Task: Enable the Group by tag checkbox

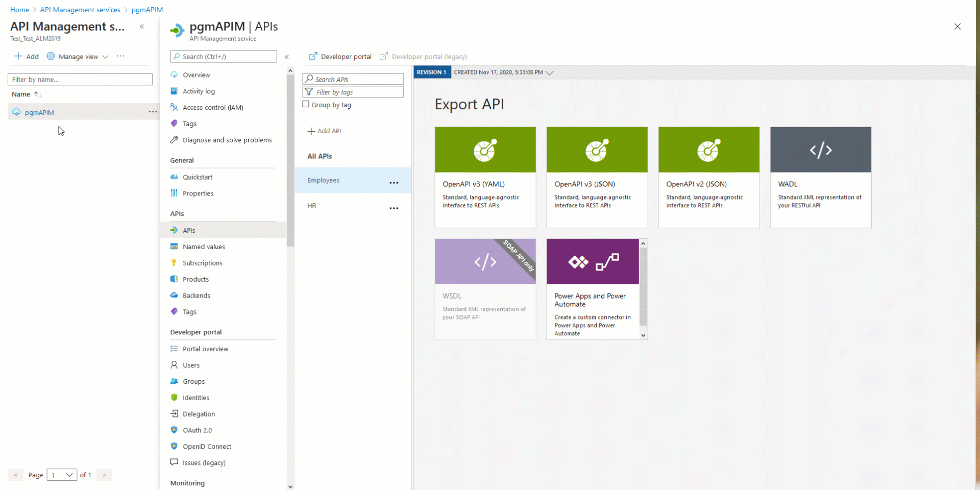Action: click(x=306, y=105)
